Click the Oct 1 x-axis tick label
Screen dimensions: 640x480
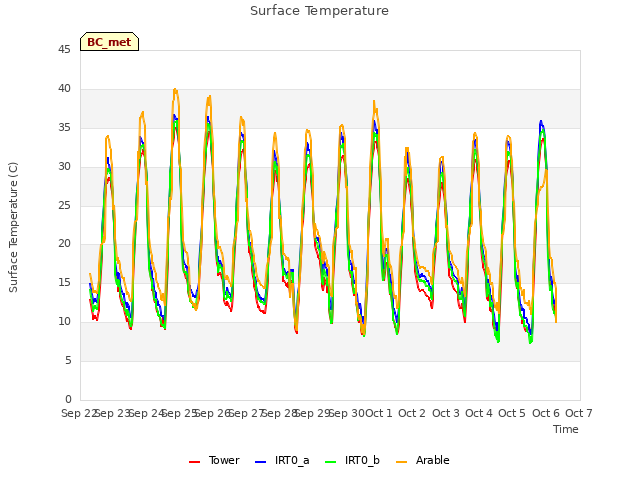tap(378, 413)
